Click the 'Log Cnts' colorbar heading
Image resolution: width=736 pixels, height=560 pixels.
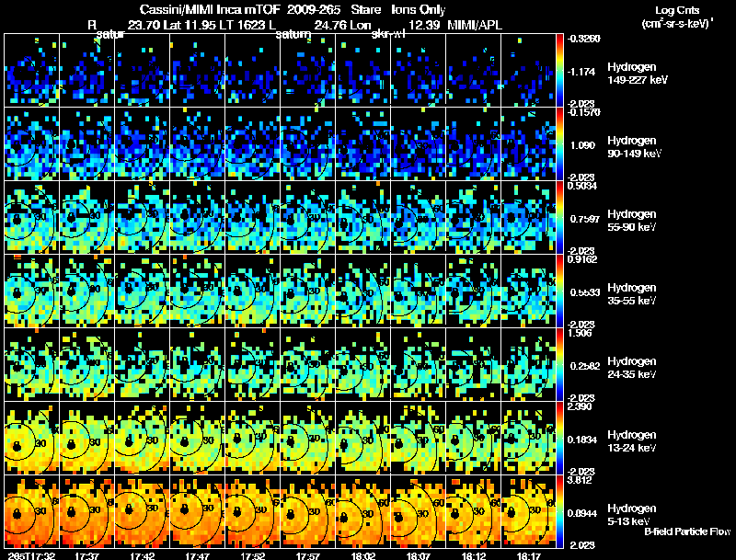click(677, 10)
